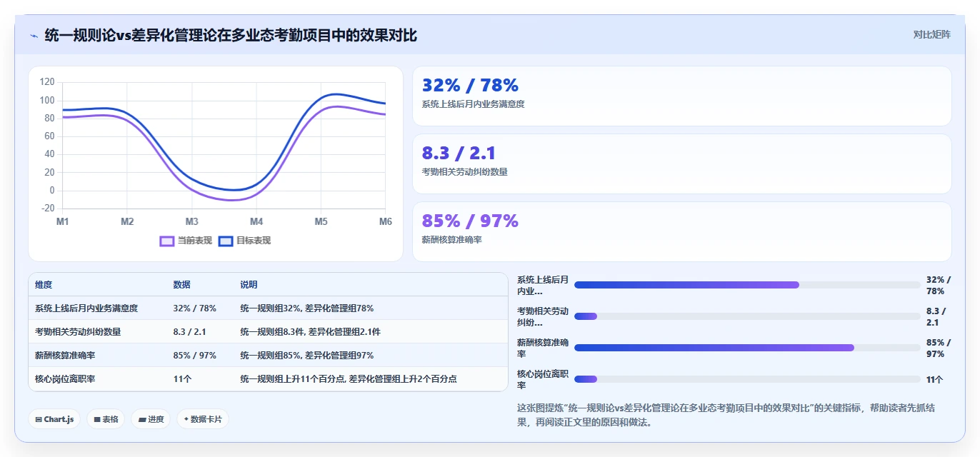Click table cell 核心岗位离职率
Screen dimensions: 980x457
[65, 379]
